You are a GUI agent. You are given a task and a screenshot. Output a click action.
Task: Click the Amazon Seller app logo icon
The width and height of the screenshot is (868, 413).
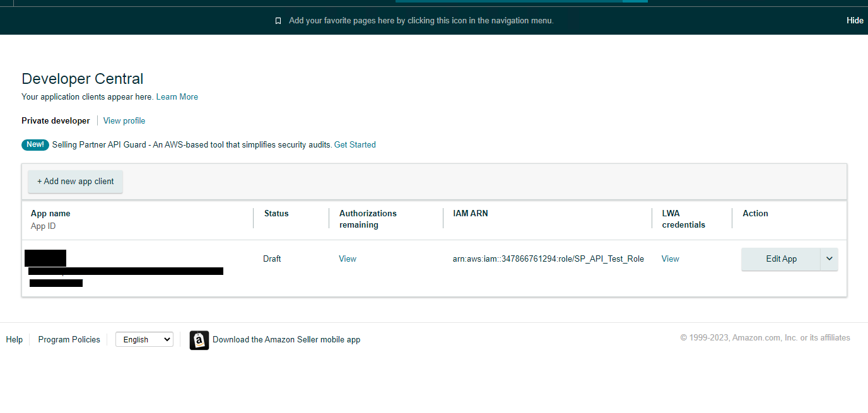pyautogui.click(x=199, y=340)
